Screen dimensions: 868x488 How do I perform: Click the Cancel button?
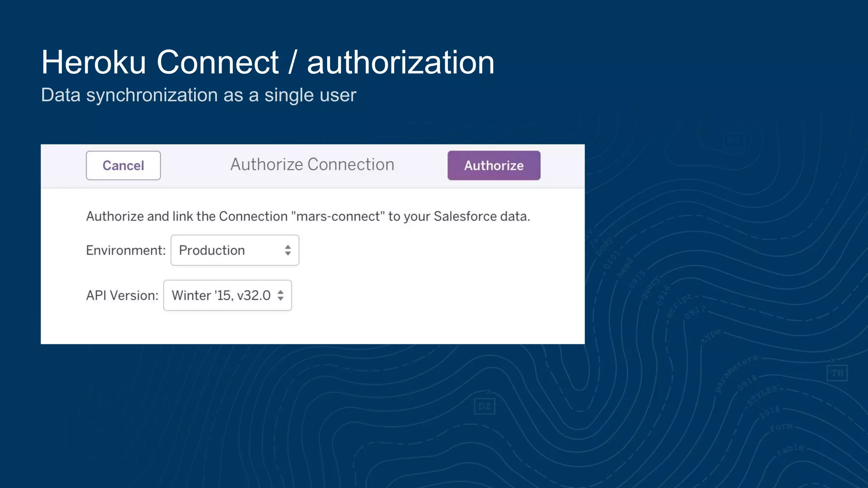[123, 166]
